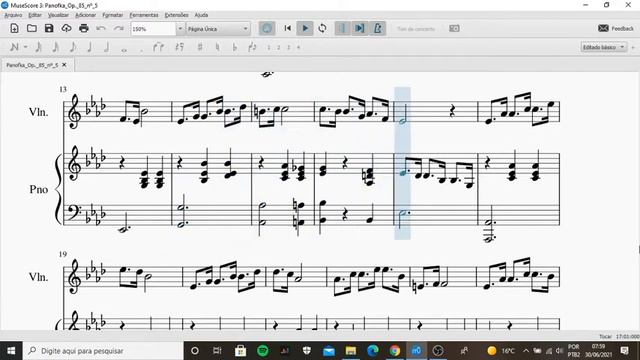Open the Ajuda menu
This screenshot has height=360, width=640.
[201, 15]
